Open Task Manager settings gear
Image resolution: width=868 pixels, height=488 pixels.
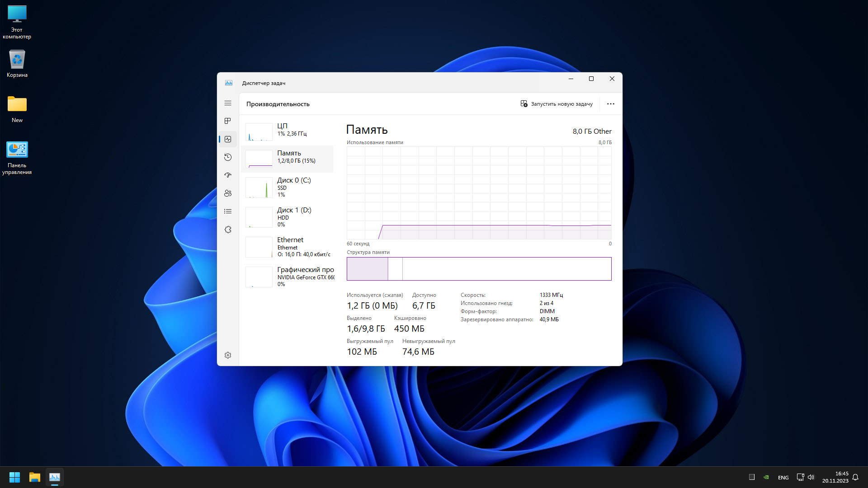click(228, 355)
